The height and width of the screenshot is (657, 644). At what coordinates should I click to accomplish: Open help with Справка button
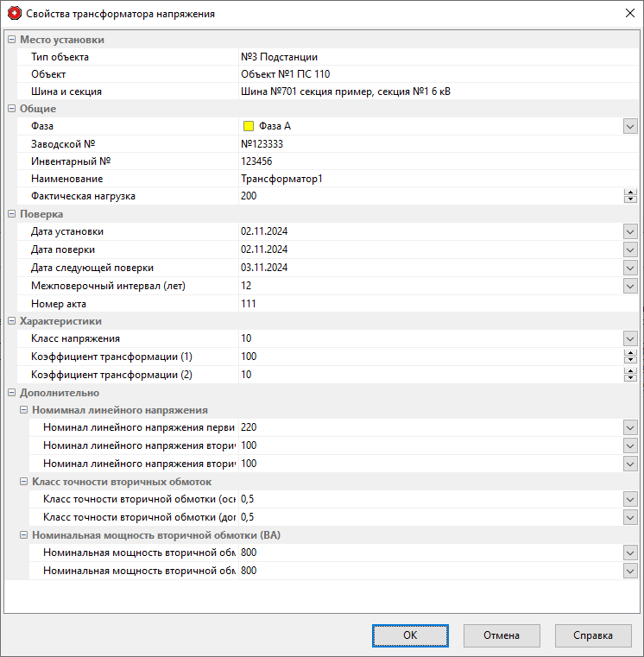pyautogui.click(x=593, y=635)
